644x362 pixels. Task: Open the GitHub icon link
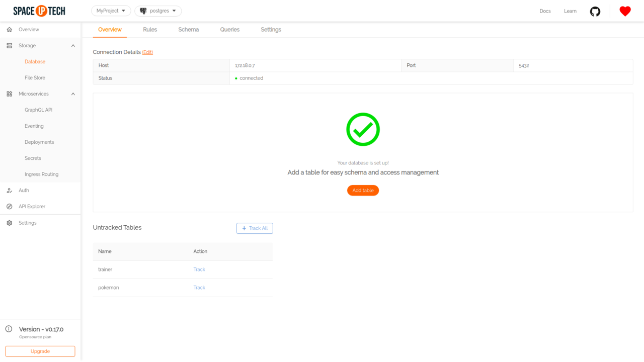(x=595, y=11)
